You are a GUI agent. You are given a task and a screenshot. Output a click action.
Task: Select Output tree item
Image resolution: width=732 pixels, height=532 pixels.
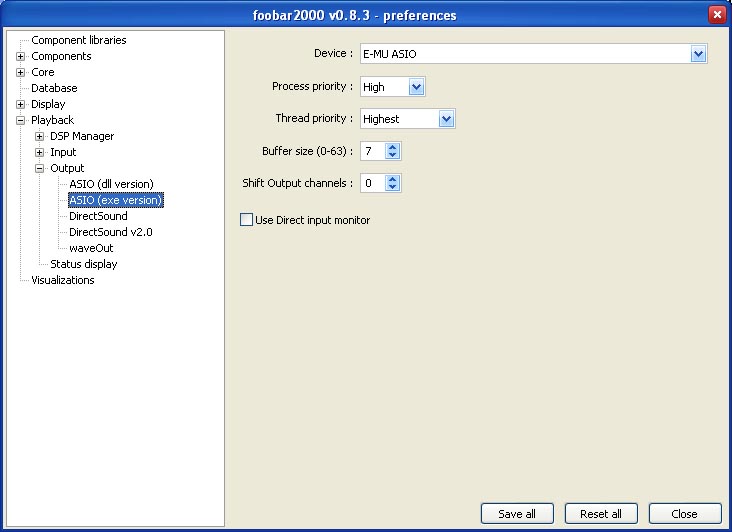[67, 168]
